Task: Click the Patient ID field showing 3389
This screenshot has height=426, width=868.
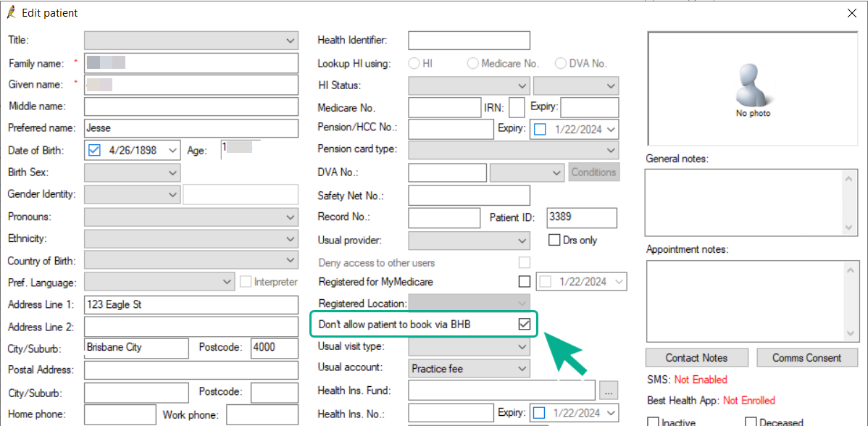Action: coord(581,218)
